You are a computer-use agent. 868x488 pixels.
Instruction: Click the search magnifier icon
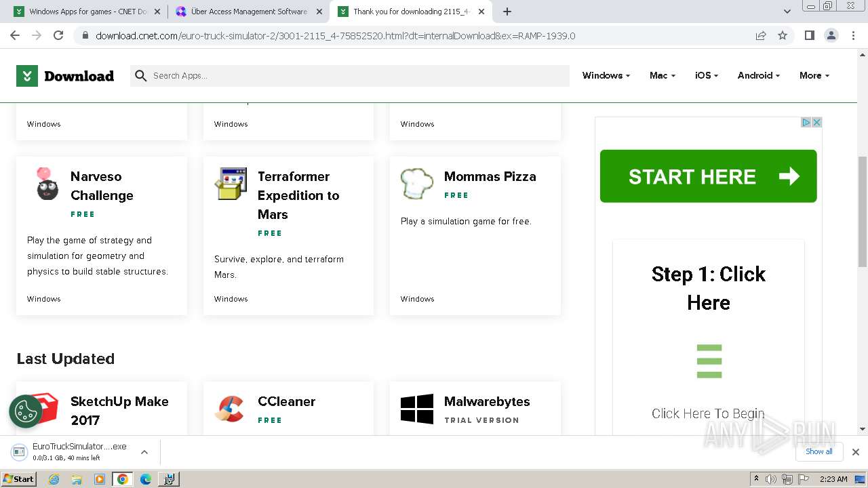coord(141,76)
